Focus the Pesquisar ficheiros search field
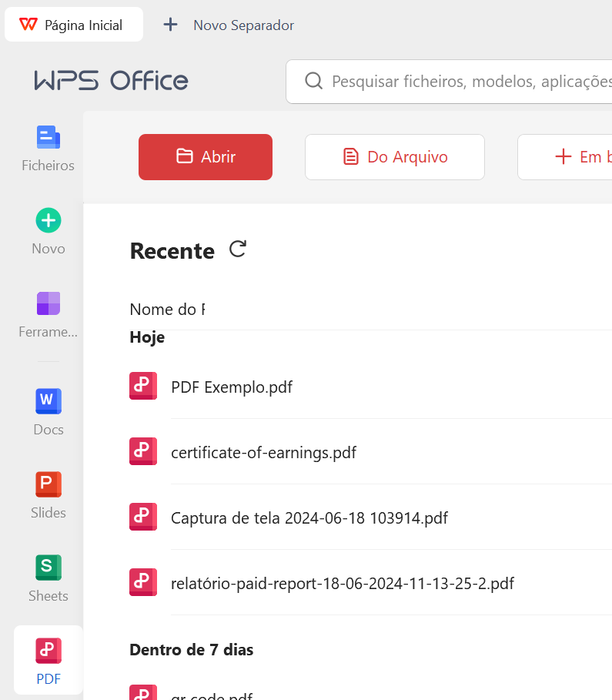612x700 pixels. pos(449,82)
